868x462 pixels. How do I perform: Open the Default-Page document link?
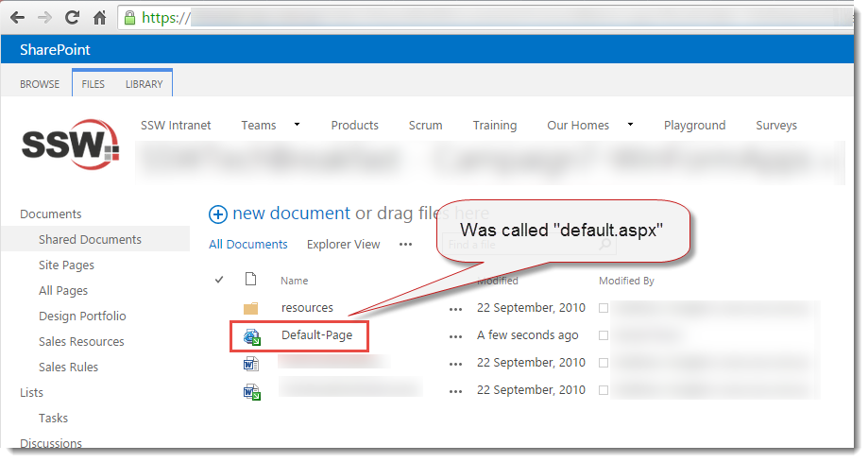pyautogui.click(x=317, y=335)
